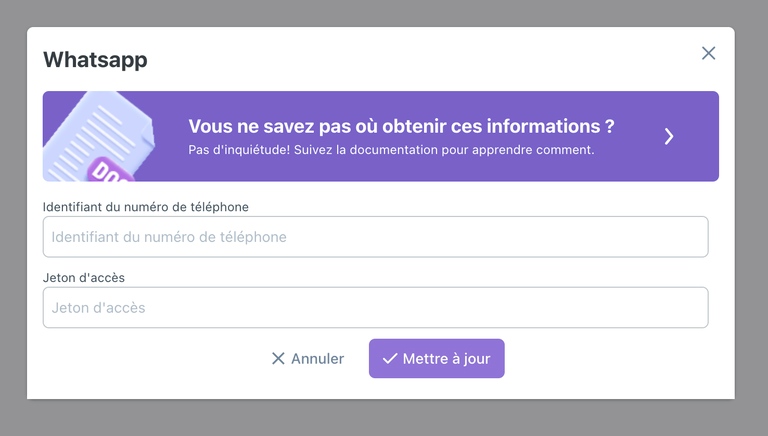Close the Whatsapp dialog with the X
The image size is (768, 436).
pos(708,53)
